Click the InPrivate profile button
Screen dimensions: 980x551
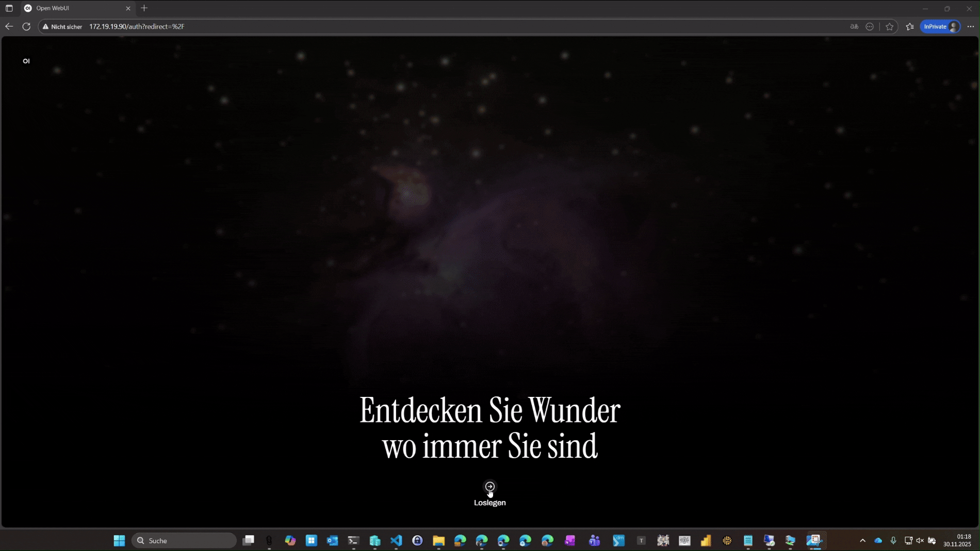(x=940, y=27)
